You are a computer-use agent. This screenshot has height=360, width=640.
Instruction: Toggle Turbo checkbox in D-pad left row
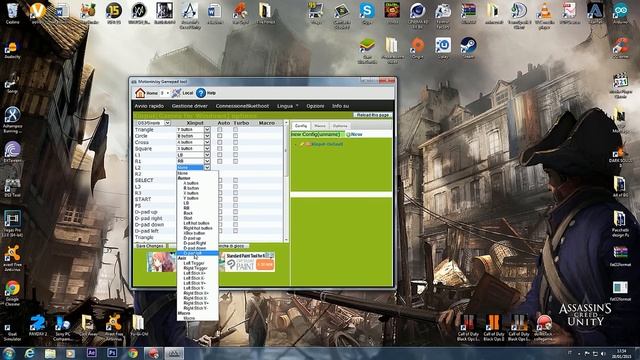pos(236,231)
